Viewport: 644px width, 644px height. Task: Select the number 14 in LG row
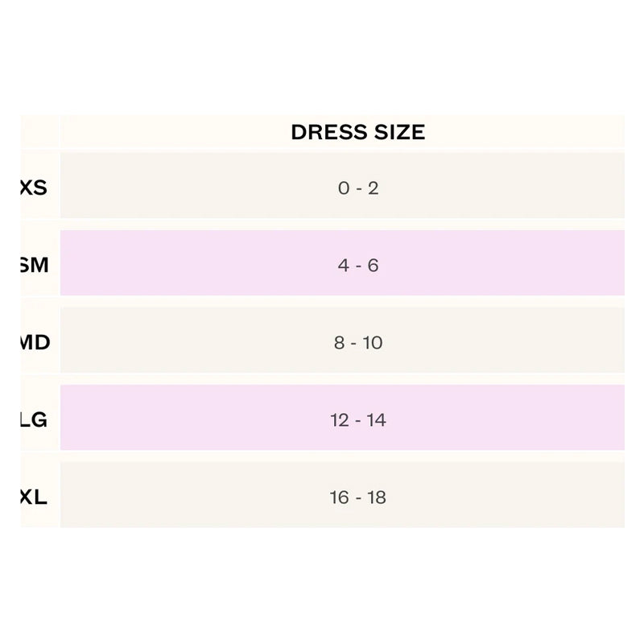376,420
